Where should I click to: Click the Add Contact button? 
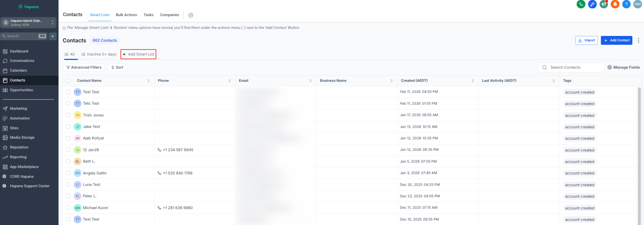(616, 40)
